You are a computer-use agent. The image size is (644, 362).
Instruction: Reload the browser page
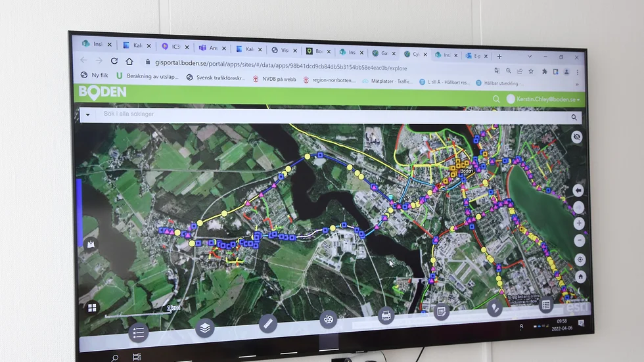(x=114, y=60)
